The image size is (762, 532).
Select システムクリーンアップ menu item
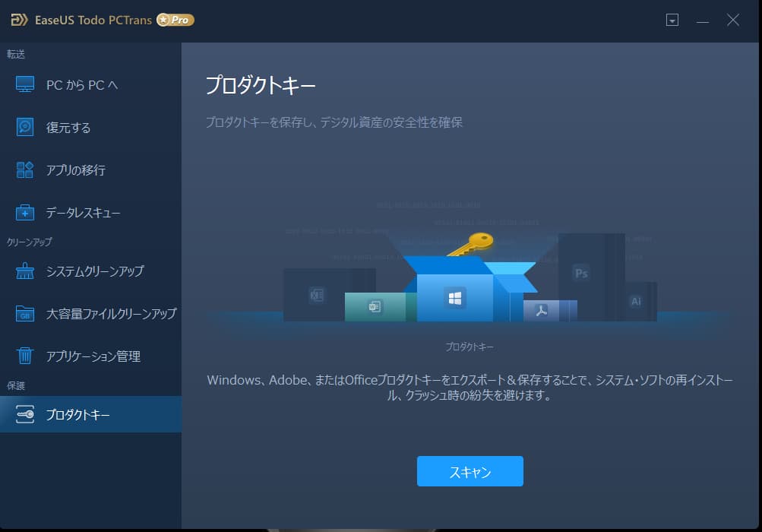point(90,271)
